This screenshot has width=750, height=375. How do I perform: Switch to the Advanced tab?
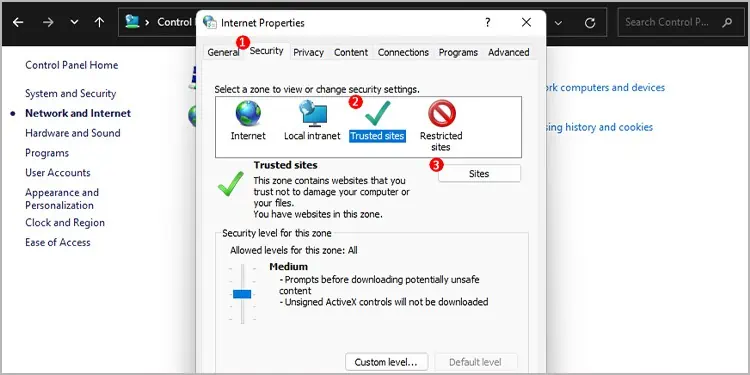pyautogui.click(x=508, y=53)
